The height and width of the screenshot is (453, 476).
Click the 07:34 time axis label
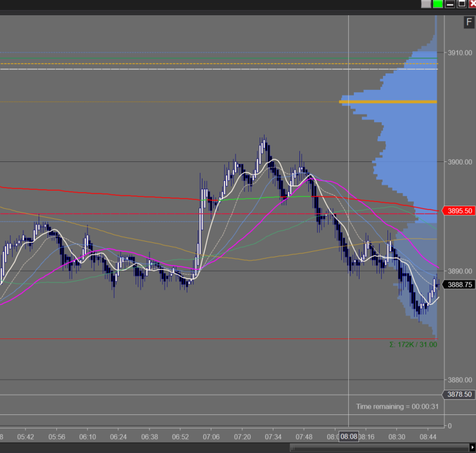(x=273, y=437)
